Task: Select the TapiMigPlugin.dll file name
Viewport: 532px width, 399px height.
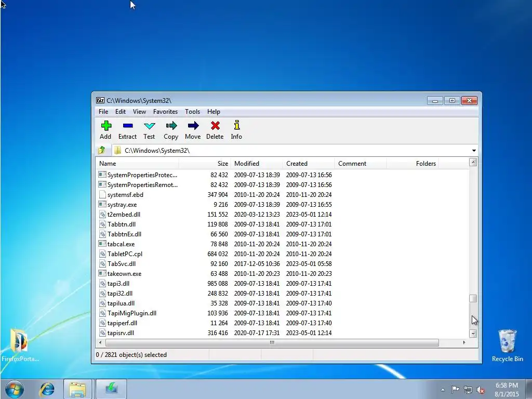Action: coord(131,313)
